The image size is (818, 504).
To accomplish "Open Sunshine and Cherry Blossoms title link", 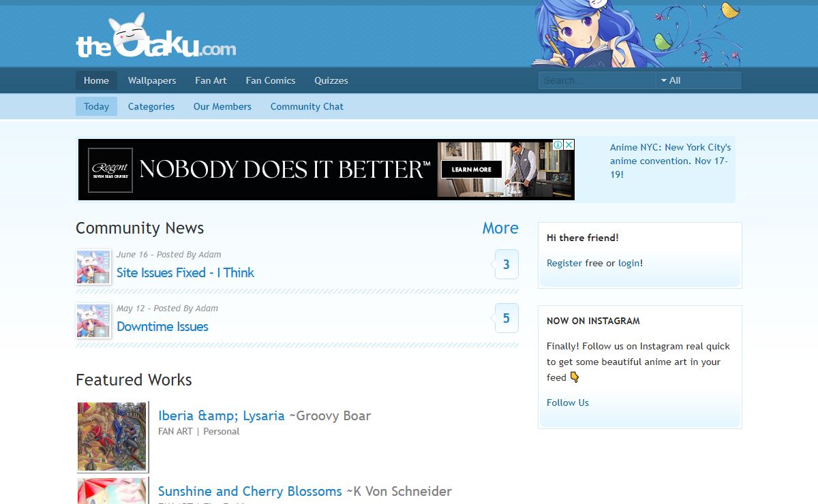I will [x=250, y=491].
